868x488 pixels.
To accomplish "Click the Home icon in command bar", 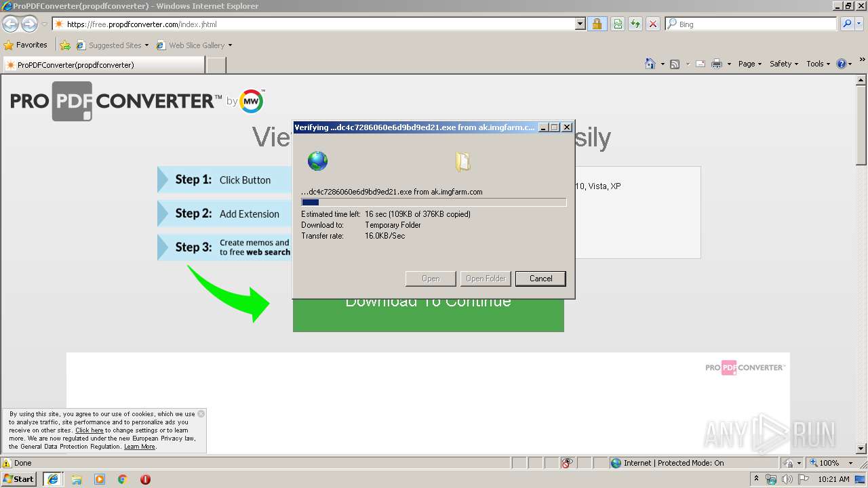I will [x=650, y=64].
